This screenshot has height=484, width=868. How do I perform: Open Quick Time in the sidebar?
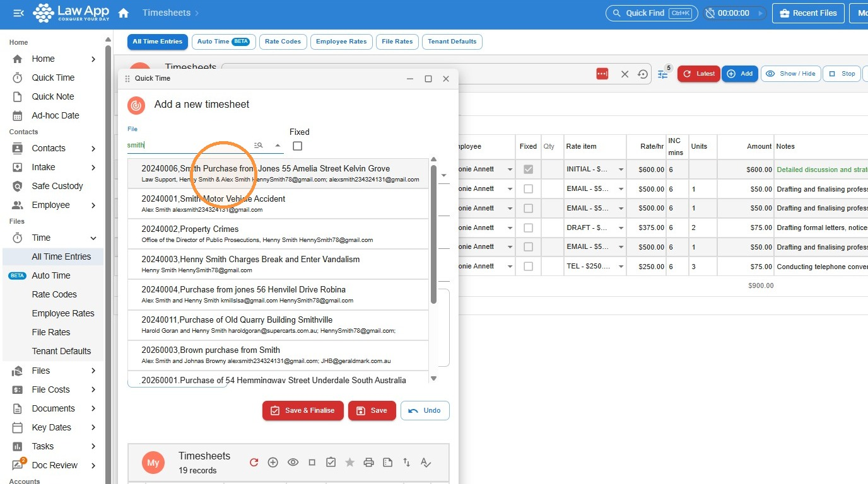(53, 78)
